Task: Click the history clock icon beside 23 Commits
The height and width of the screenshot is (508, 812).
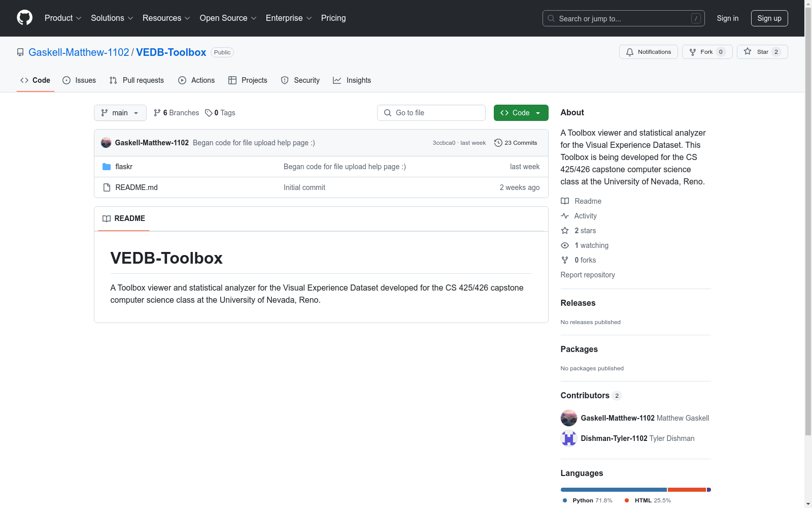Action: coord(498,143)
